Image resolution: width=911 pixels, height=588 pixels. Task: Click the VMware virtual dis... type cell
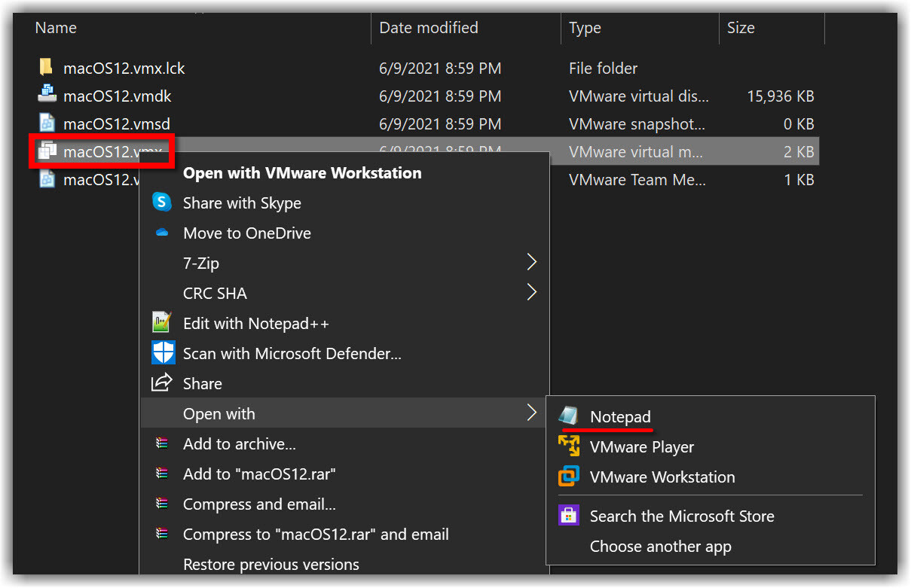tap(639, 96)
